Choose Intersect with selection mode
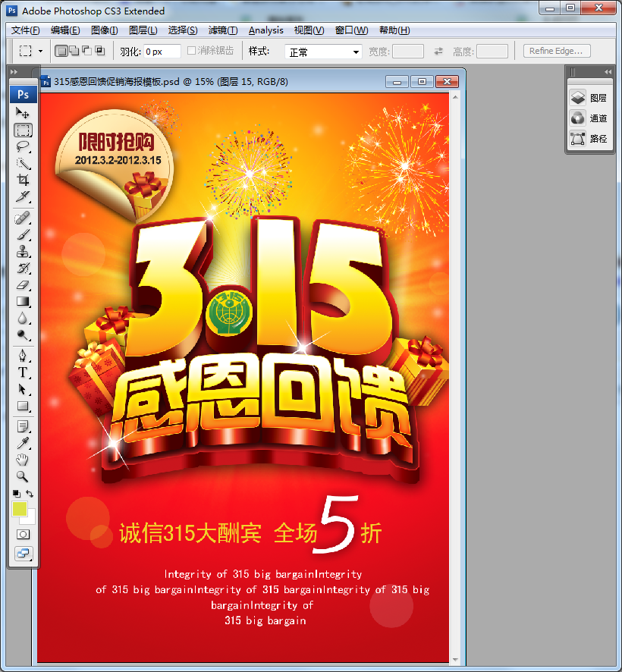 coord(100,51)
